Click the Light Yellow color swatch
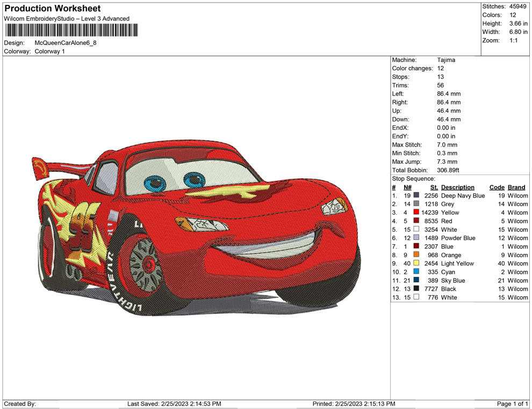The height and width of the screenshot is (409, 532). click(x=416, y=263)
